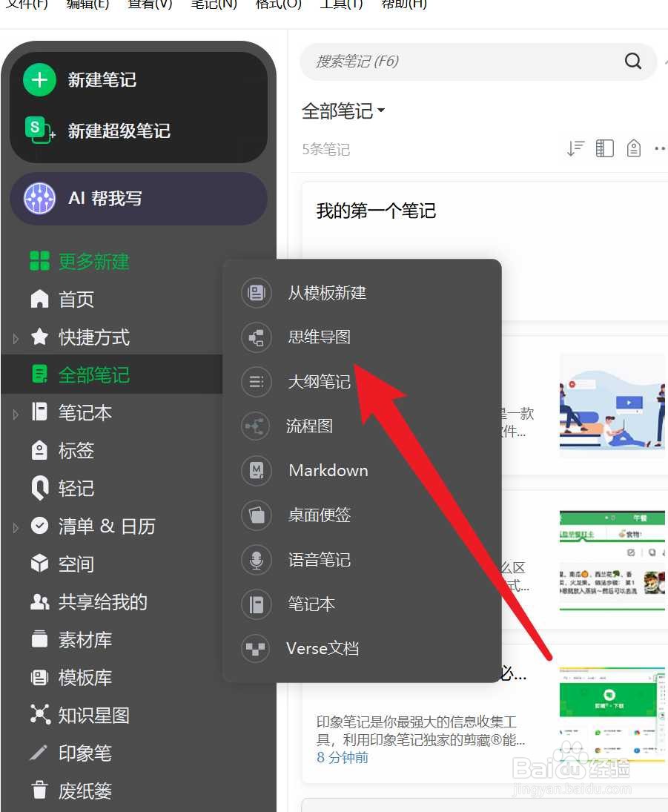Viewport: 668px width, 812px height.
Task: Click the 模板库 icon in sidebar
Action: tap(39, 677)
